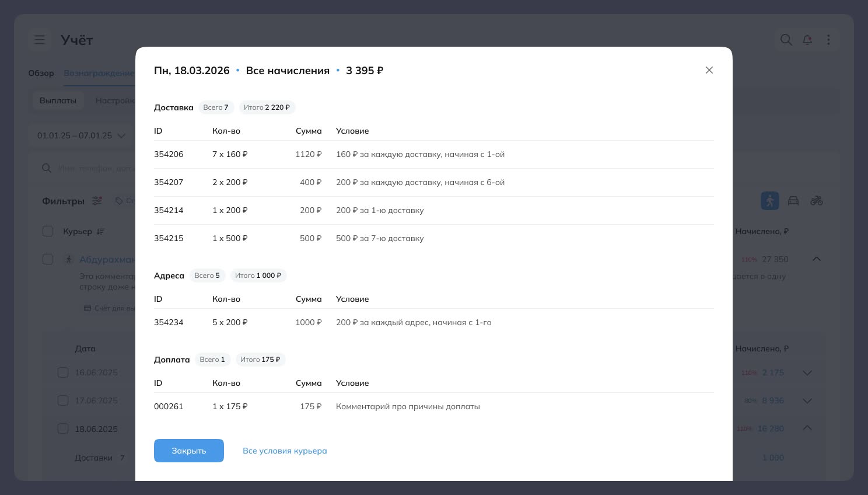The width and height of the screenshot is (868, 495).
Task: Click the condition '500 ₽ за 7-ю доставку'
Action: pos(380,238)
